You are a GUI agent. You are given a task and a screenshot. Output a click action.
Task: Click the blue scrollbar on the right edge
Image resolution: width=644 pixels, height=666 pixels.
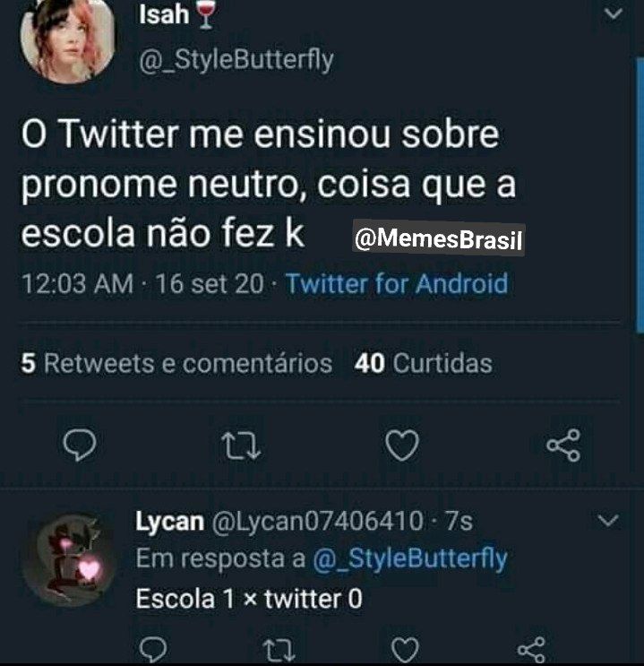pos(640,195)
